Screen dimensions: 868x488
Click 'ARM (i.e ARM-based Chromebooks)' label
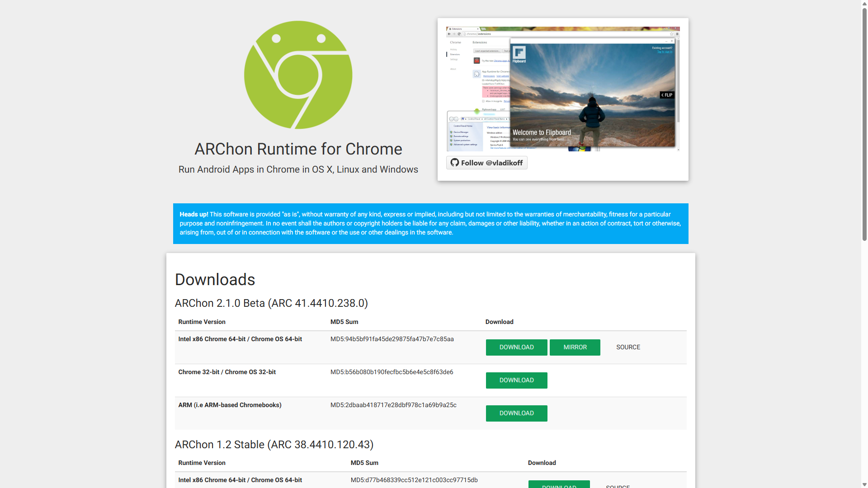click(230, 405)
